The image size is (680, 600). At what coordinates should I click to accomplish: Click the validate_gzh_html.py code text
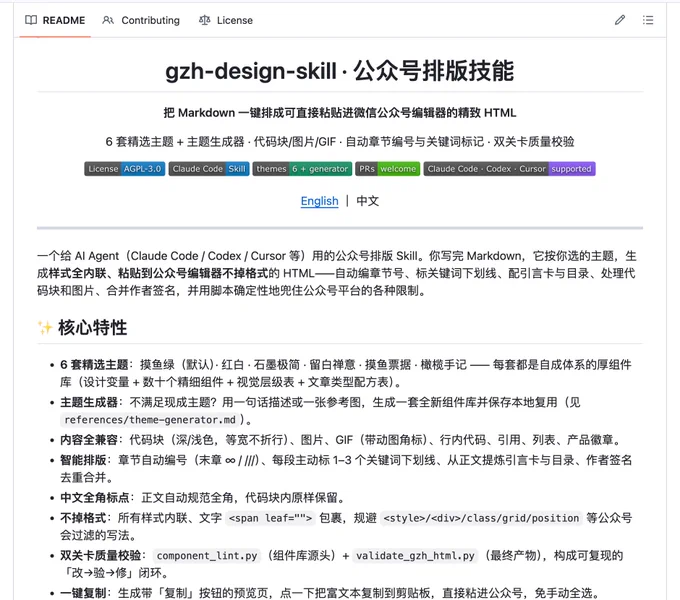coord(415,556)
